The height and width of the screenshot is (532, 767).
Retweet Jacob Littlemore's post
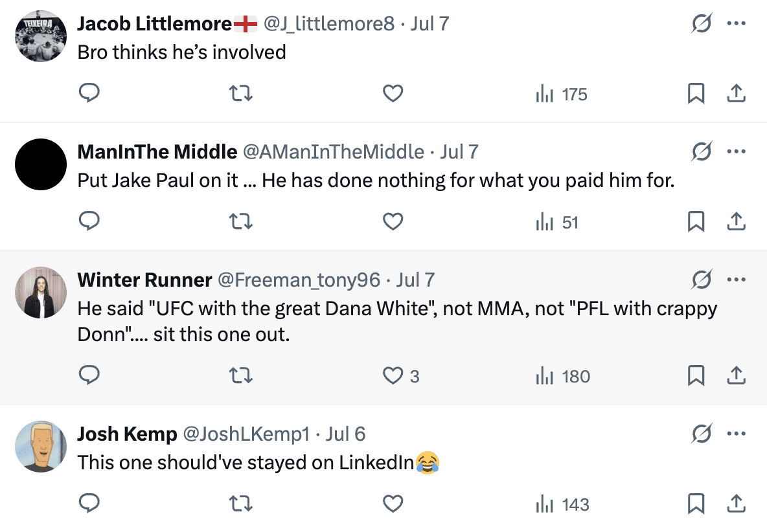pyautogui.click(x=241, y=94)
